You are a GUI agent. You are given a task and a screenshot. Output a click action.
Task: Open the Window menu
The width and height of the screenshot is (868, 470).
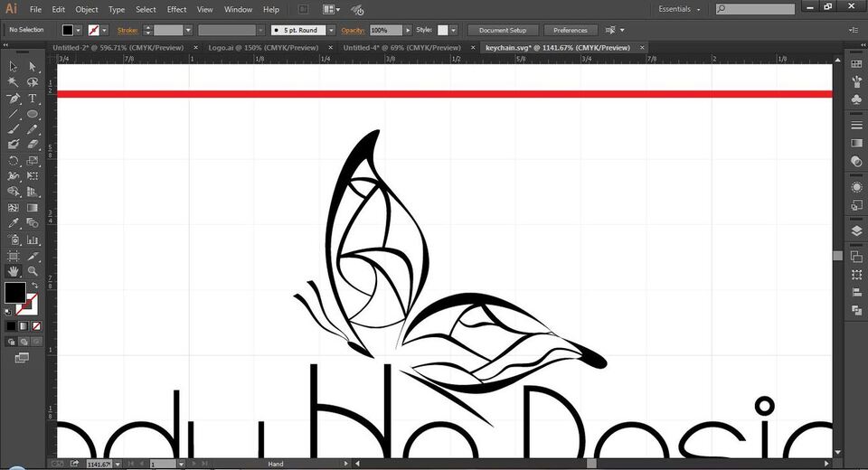238,9
